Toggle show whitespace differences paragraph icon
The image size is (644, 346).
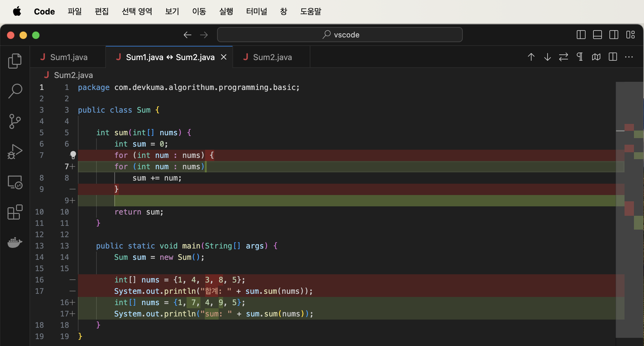tap(580, 57)
